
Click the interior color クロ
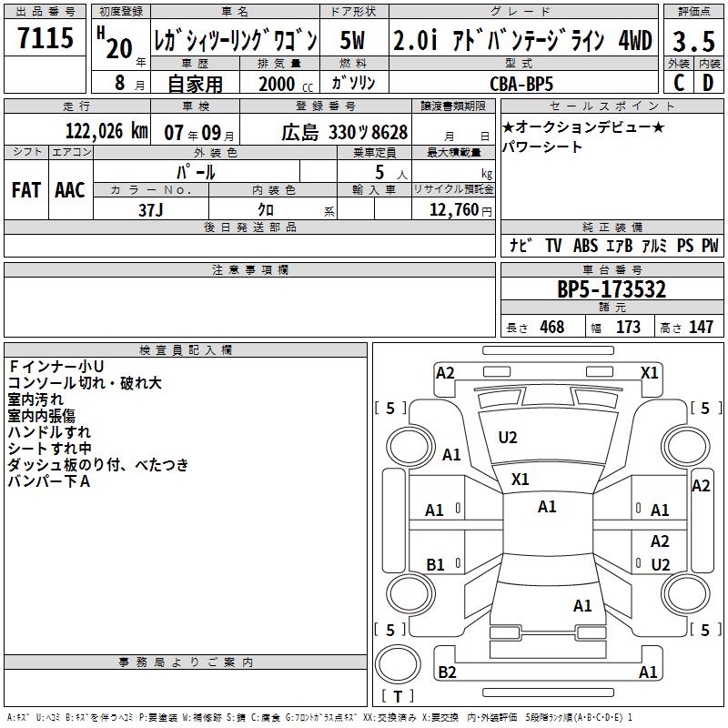[x=266, y=209]
